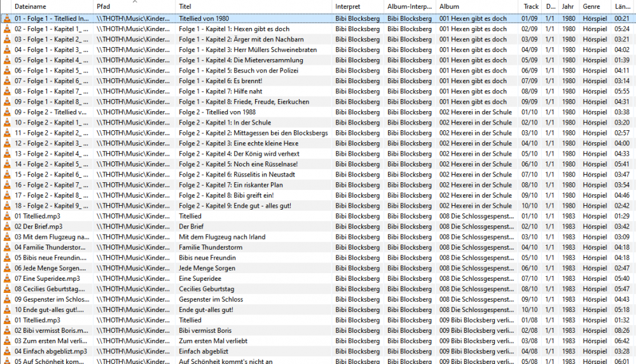The image size is (636, 364).
Task: Select 'Folge 1 - Kapitel 3: Herr Müllers Schweinebraten'
Action: (248, 50)
